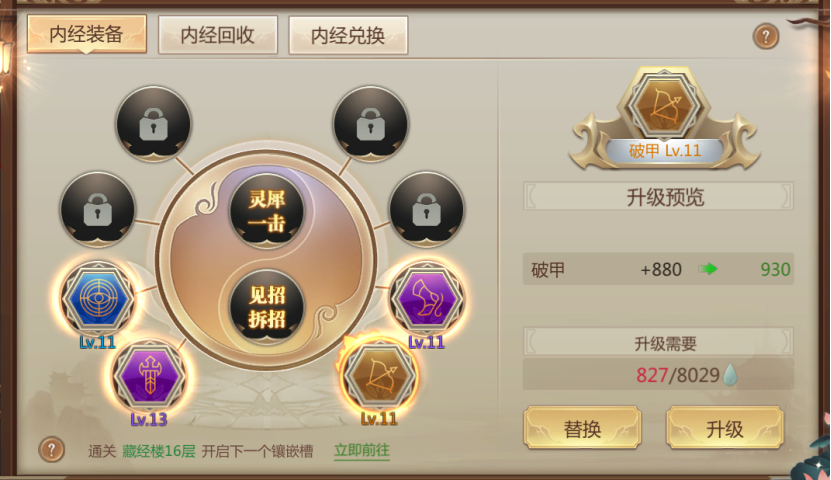Image resolution: width=831 pixels, height=480 pixels.
Task: Select the blue target rune Lv.11
Action: [x=98, y=300]
